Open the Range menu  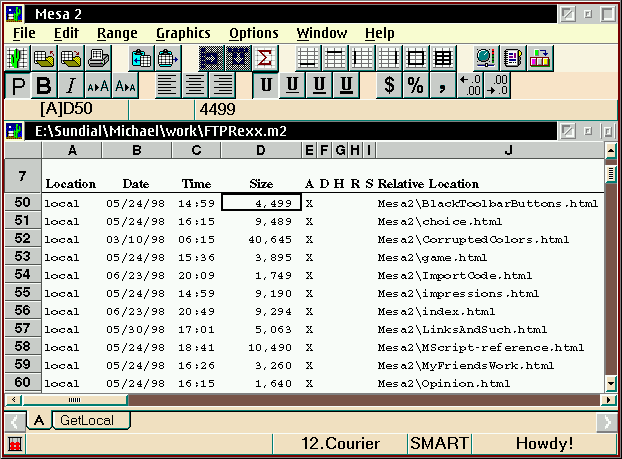(x=117, y=33)
